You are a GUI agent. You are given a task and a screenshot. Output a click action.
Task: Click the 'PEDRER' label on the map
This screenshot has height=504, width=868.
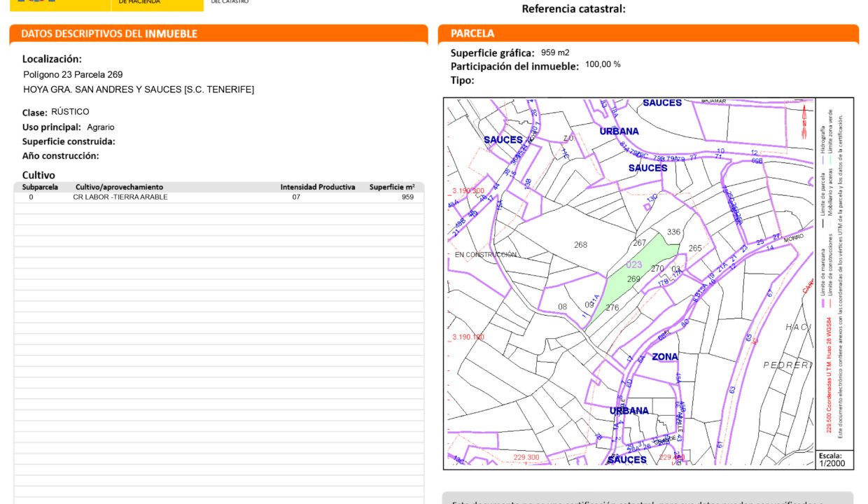coord(787,365)
